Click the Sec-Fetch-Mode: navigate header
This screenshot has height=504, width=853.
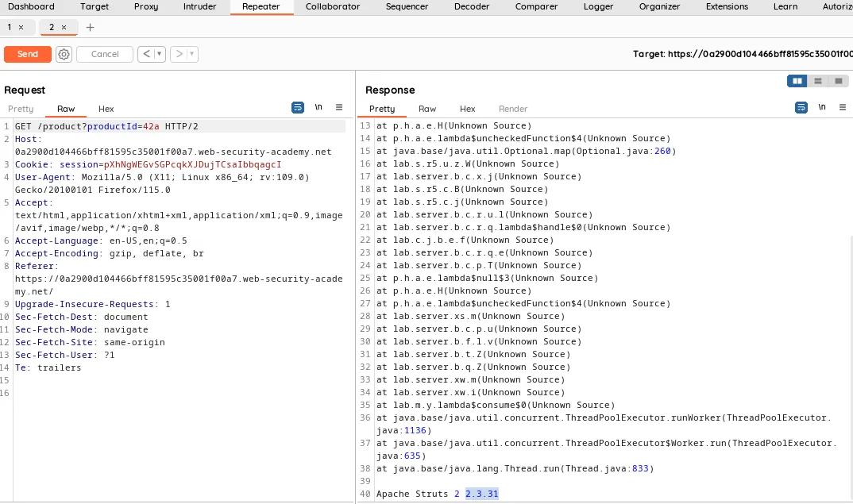coord(81,329)
